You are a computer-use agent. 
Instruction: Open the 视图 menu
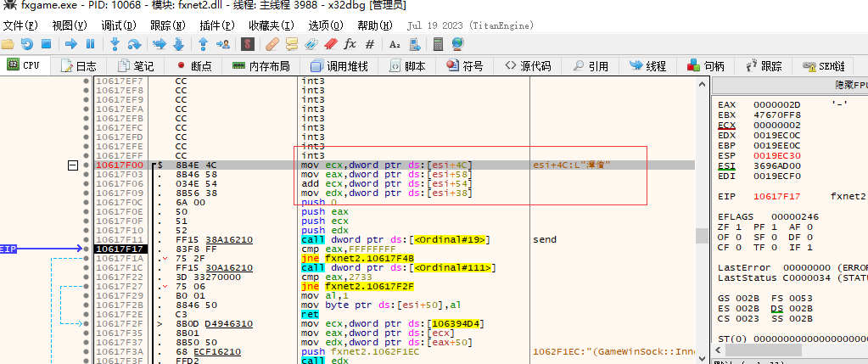[70, 25]
